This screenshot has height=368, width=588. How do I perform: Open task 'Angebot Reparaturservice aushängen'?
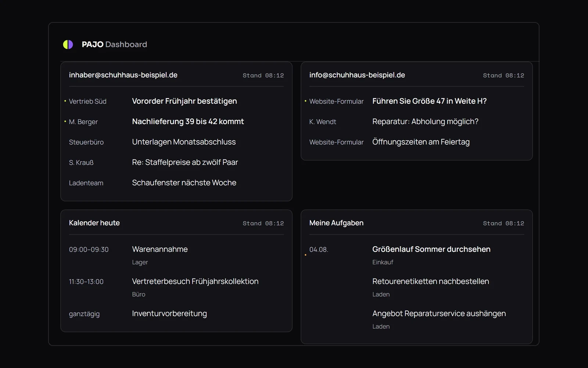[439, 314]
